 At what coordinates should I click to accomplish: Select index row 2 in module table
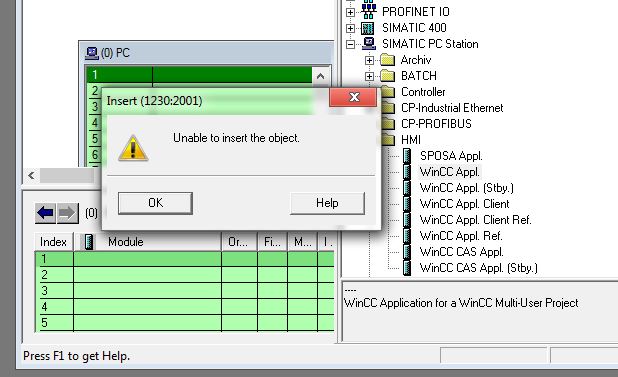tap(184, 275)
